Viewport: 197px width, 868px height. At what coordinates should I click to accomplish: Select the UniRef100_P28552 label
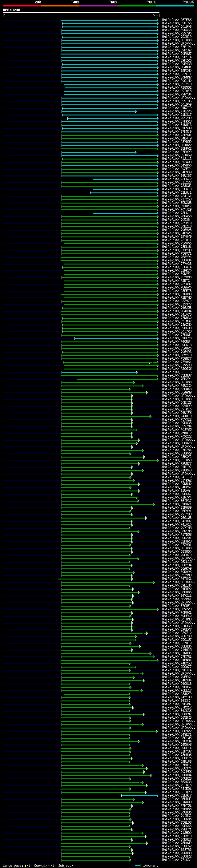pyautogui.click(x=177, y=88)
